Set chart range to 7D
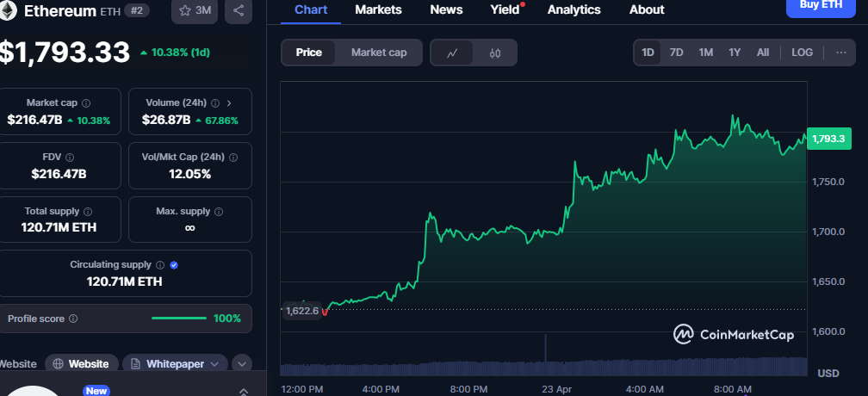The height and width of the screenshot is (396, 868). click(x=677, y=53)
